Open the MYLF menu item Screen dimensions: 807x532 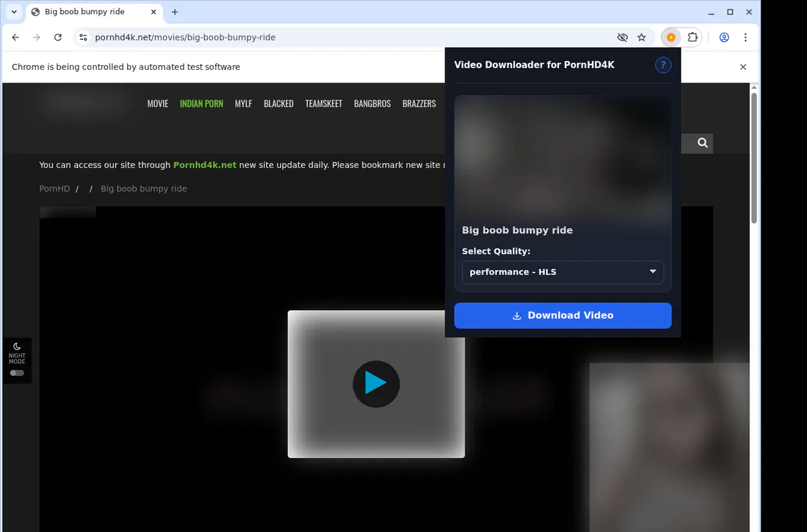[x=243, y=104]
